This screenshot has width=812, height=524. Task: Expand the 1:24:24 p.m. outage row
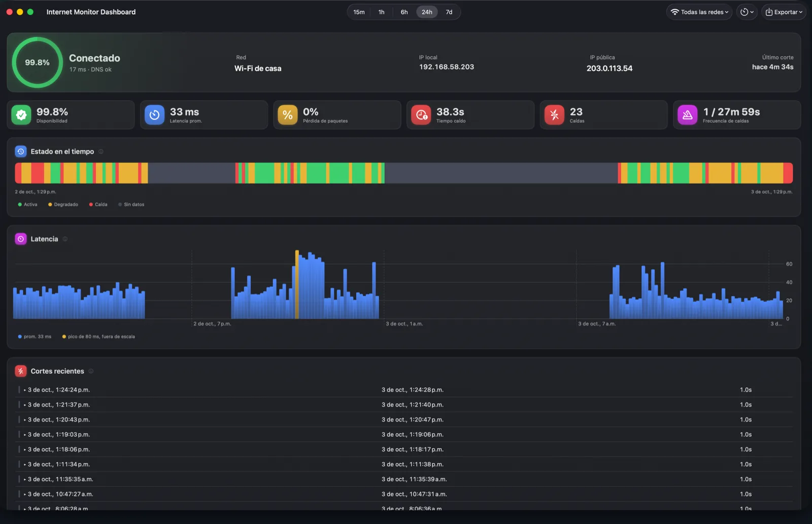click(24, 390)
